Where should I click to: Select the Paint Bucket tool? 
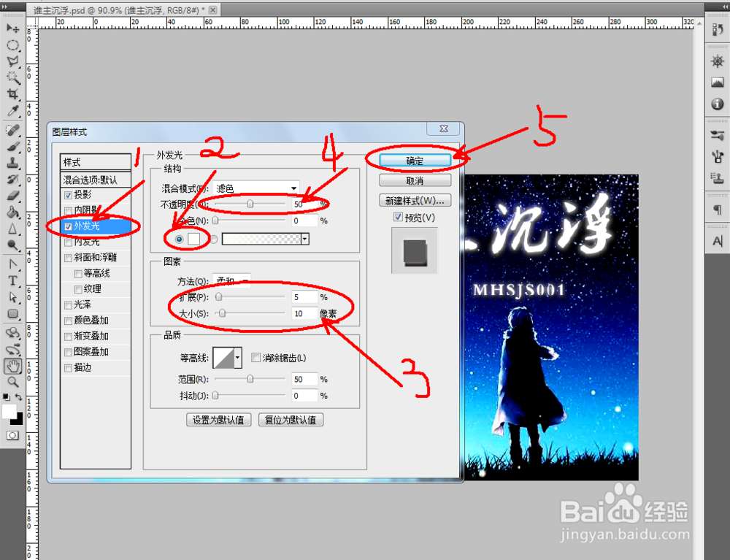click(12, 212)
